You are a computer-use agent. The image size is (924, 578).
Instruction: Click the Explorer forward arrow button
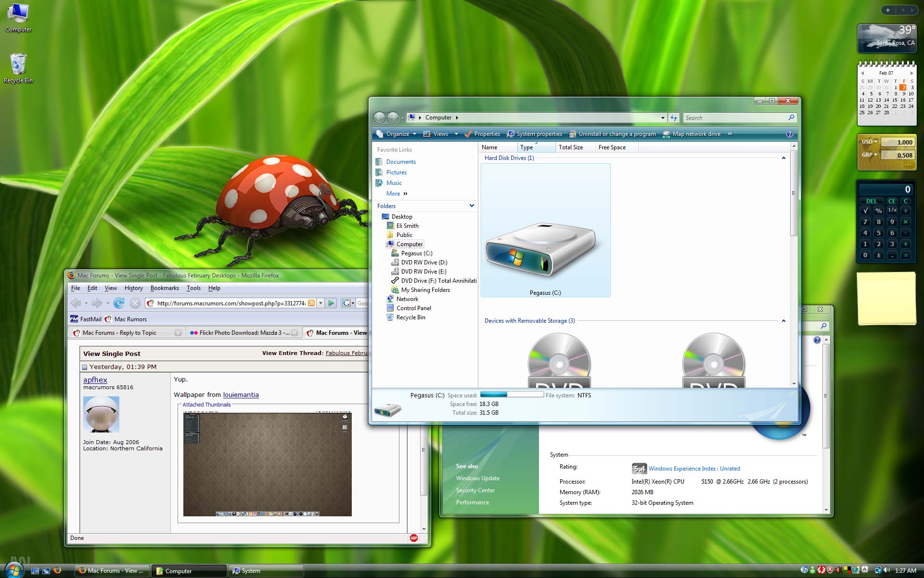pos(393,118)
